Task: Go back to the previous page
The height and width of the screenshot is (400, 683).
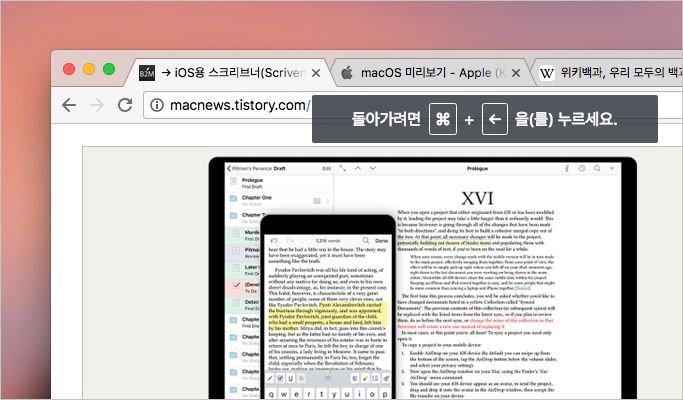Action: click(69, 105)
